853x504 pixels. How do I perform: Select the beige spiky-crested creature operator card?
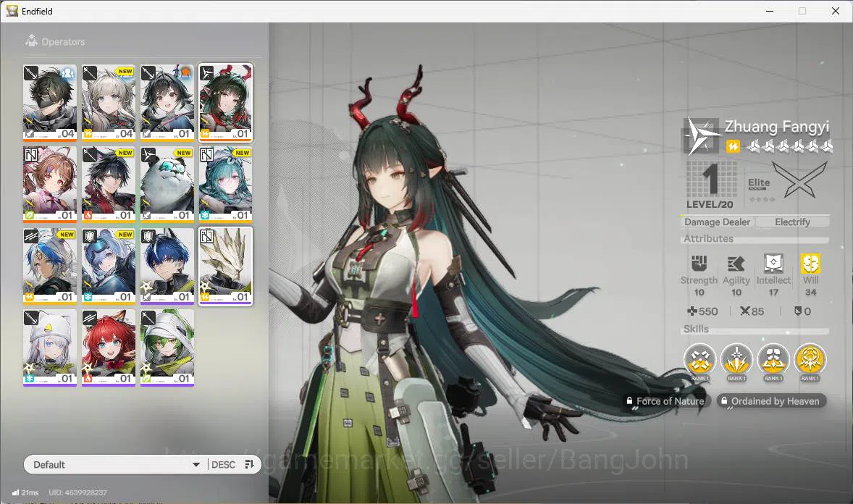(226, 266)
